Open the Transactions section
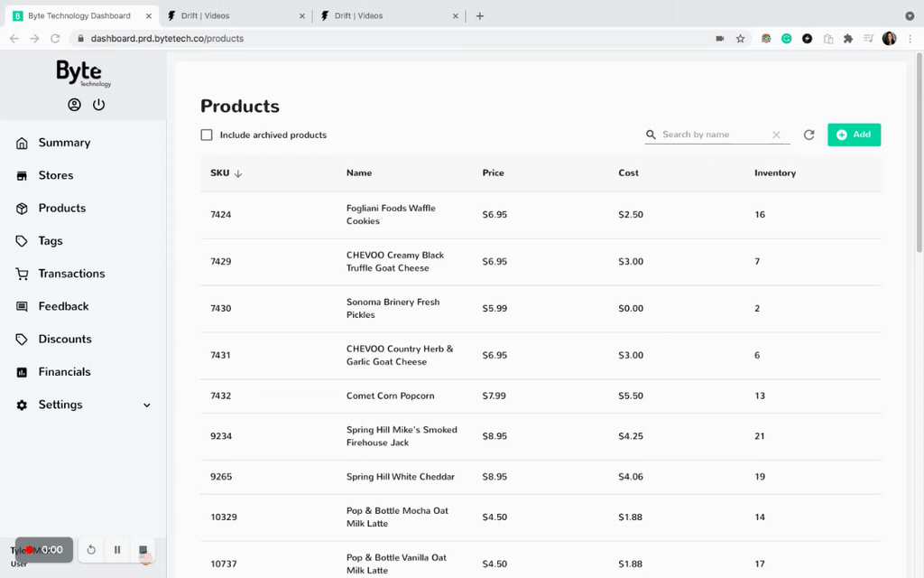Viewport: 924px width, 578px height. [x=71, y=274]
